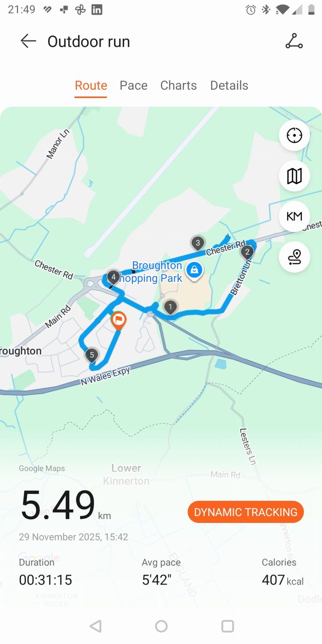The height and width of the screenshot is (644, 322).
Task: Select kilometer marker 3 on route
Action: click(x=198, y=243)
